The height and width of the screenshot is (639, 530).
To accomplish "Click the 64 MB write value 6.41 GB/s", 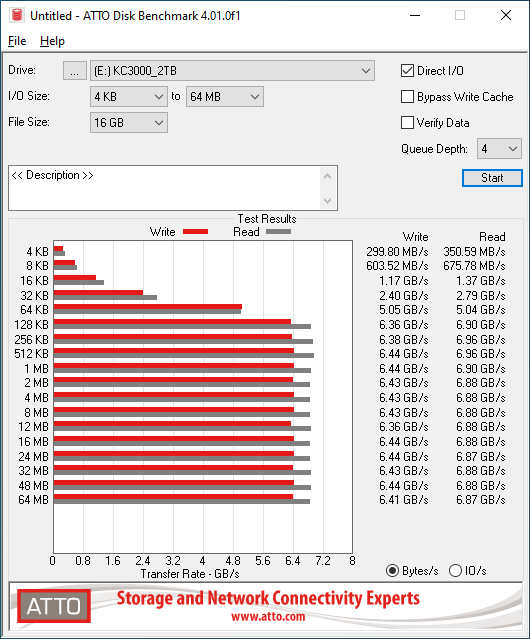I will (x=404, y=500).
